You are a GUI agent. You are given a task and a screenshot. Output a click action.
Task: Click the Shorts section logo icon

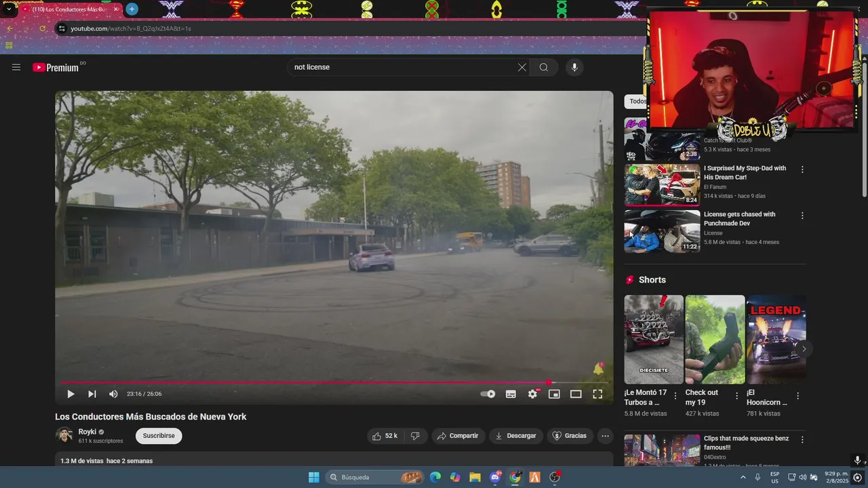coord(630,280)
